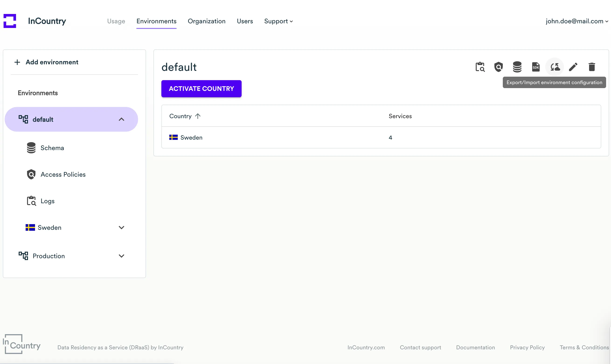611x364 pixels.
Task: Click the ACTIVATE COUNTRY button
Action: point(201,89)
